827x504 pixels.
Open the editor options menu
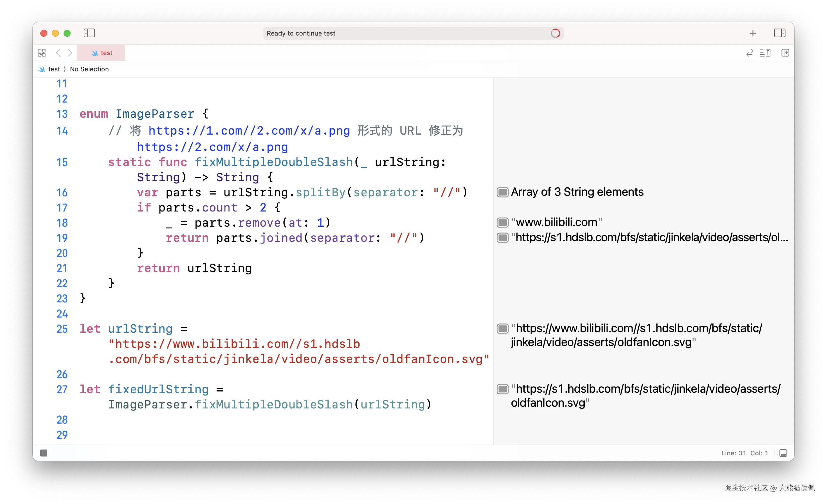(x=765, y=53)
